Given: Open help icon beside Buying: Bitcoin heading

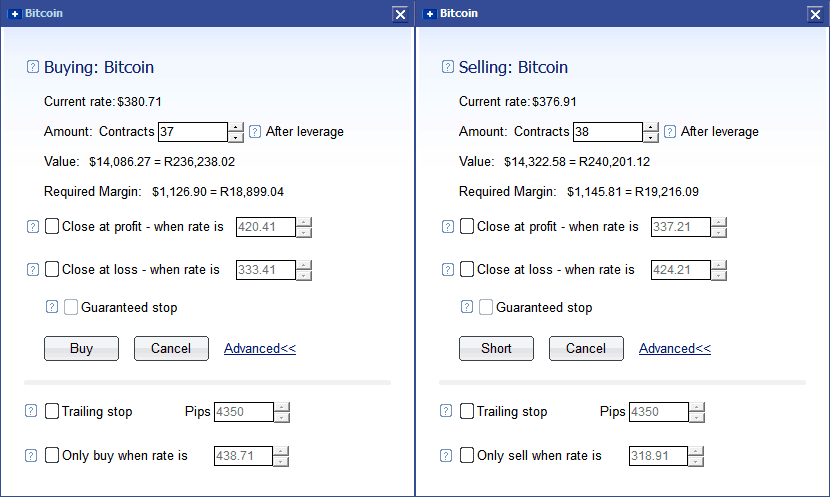Looking at the screenshot, I should click(x=33, y=67).
